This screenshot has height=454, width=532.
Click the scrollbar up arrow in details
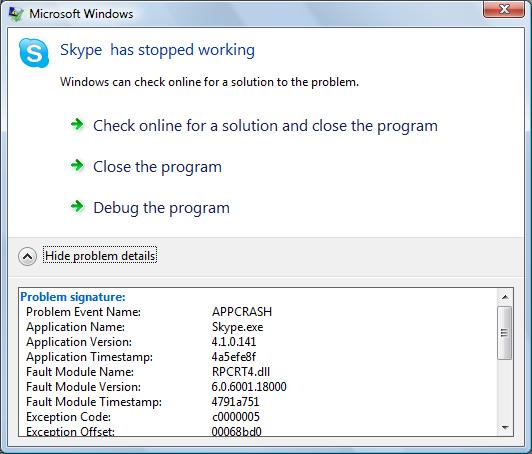[x=505, y=297]
